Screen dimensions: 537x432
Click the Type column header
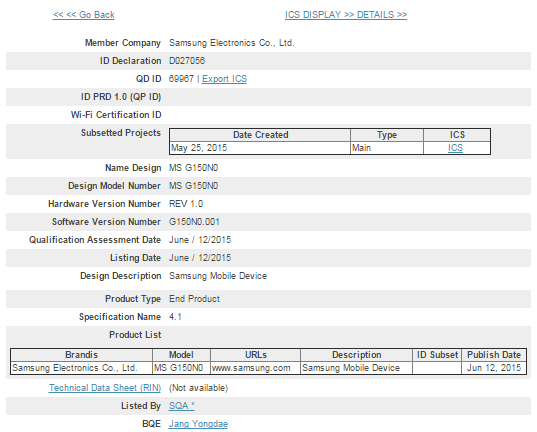point(387,135)
